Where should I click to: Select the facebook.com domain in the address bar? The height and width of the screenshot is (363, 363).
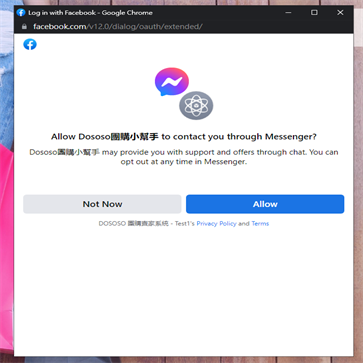tap(59, 27)
